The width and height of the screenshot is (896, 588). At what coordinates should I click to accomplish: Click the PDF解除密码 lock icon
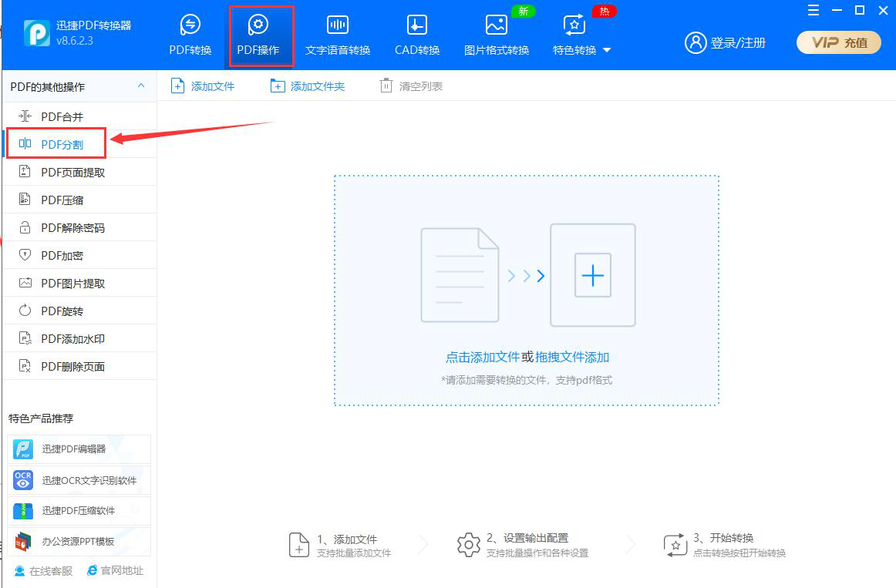[25, 227]
